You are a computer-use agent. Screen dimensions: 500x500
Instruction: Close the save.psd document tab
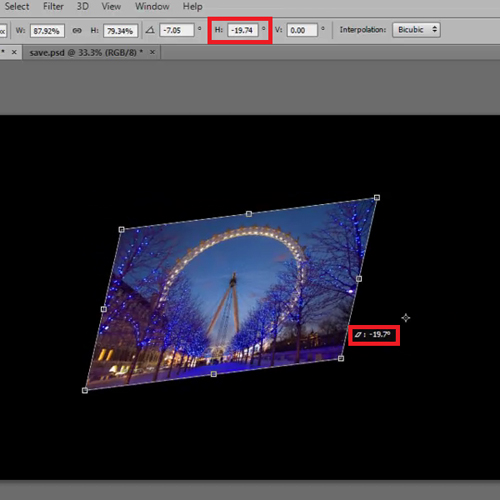(152, 52)
